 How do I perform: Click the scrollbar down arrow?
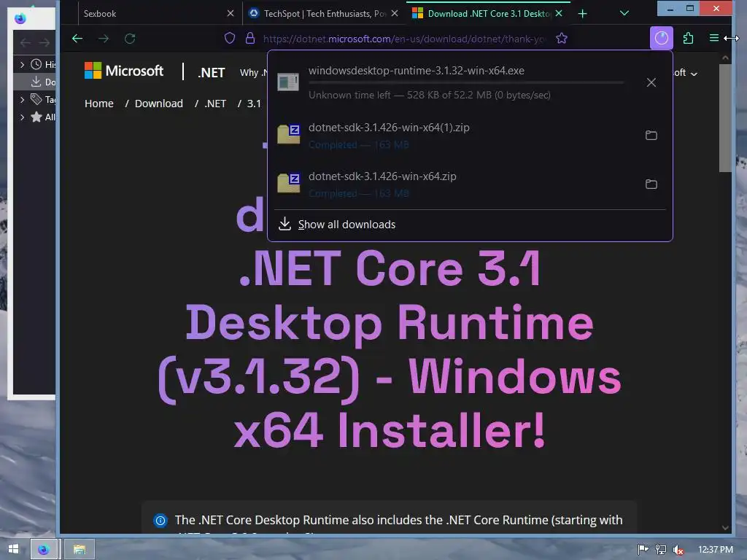click(725, 528)
